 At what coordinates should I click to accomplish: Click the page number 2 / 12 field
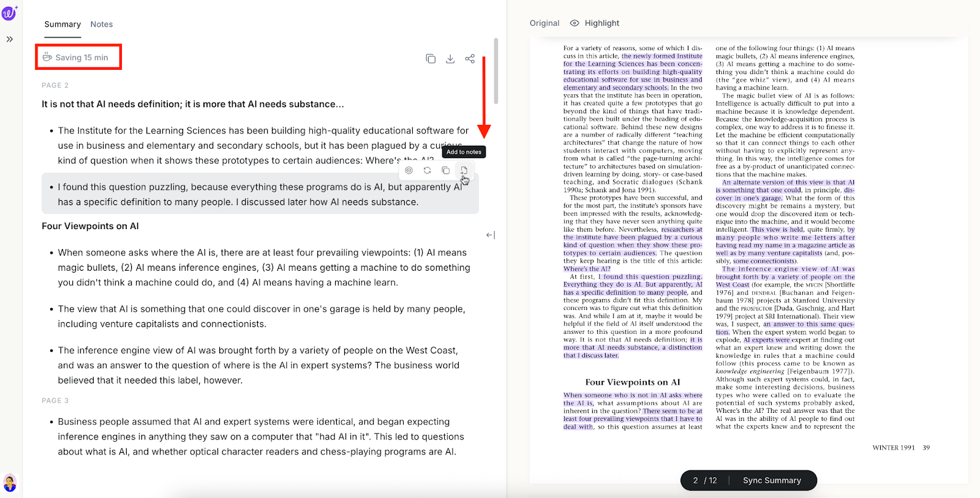coord(705,481)
